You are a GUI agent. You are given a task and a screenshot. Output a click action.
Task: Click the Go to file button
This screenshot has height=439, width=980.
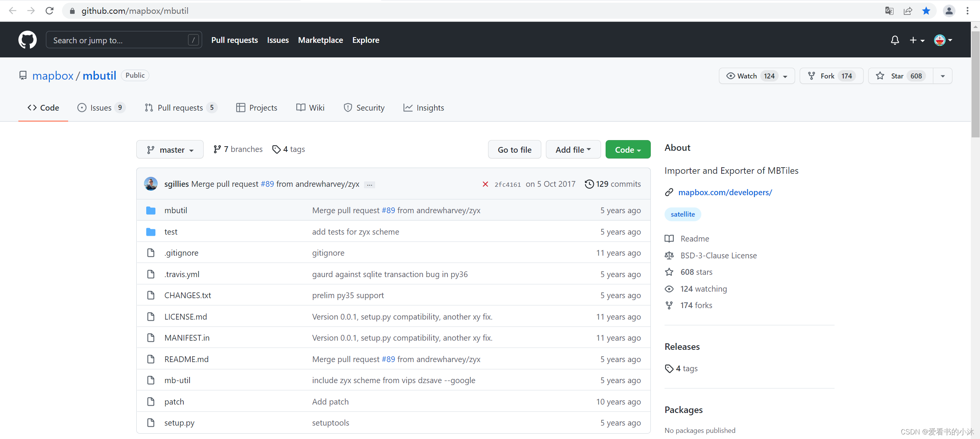point(514,150)
